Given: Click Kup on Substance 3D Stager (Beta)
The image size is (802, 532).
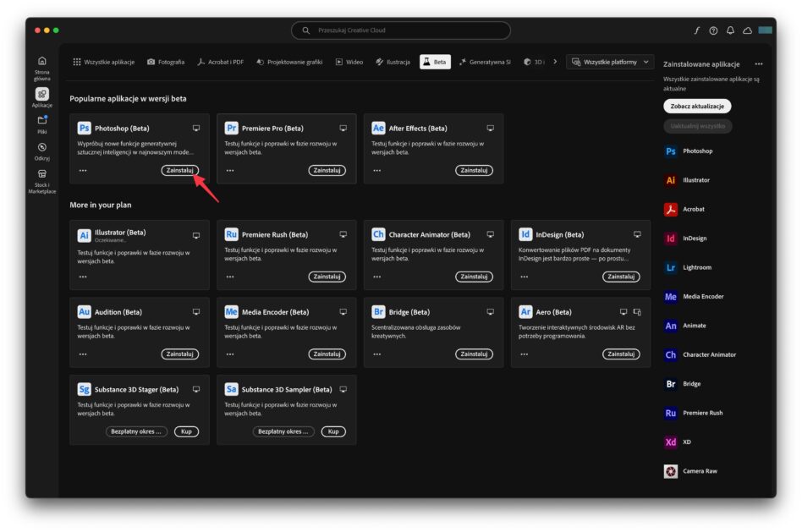Looking at the screenshot, I should pos(186,431).
